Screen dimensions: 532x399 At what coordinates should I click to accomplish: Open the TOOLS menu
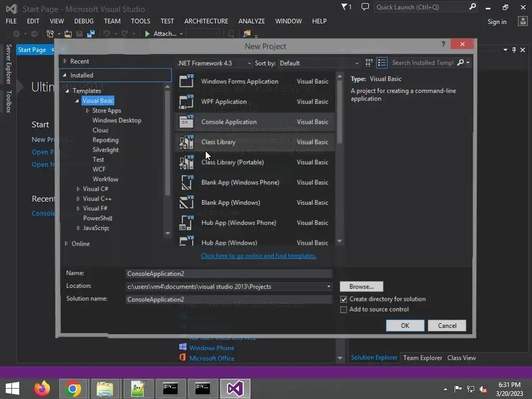140,21
